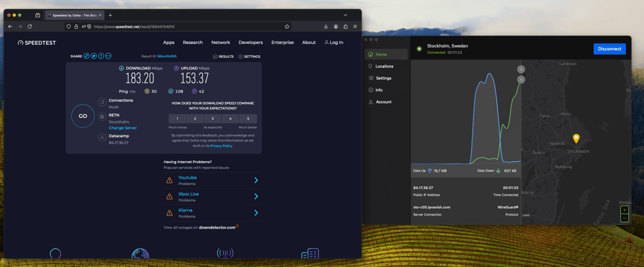Screen dimensions: 644x267
Task: Open the Firefox hamburger menu
Action: click(355, 26)
